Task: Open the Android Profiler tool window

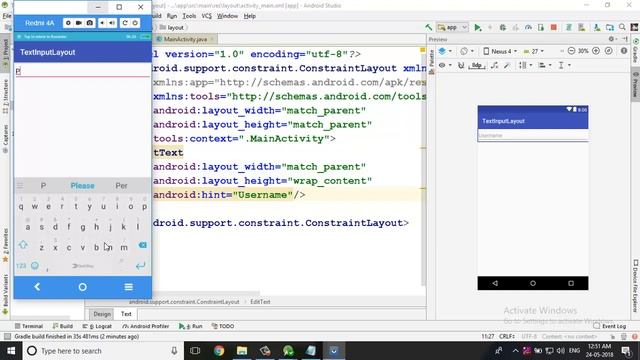Action: 146,326
